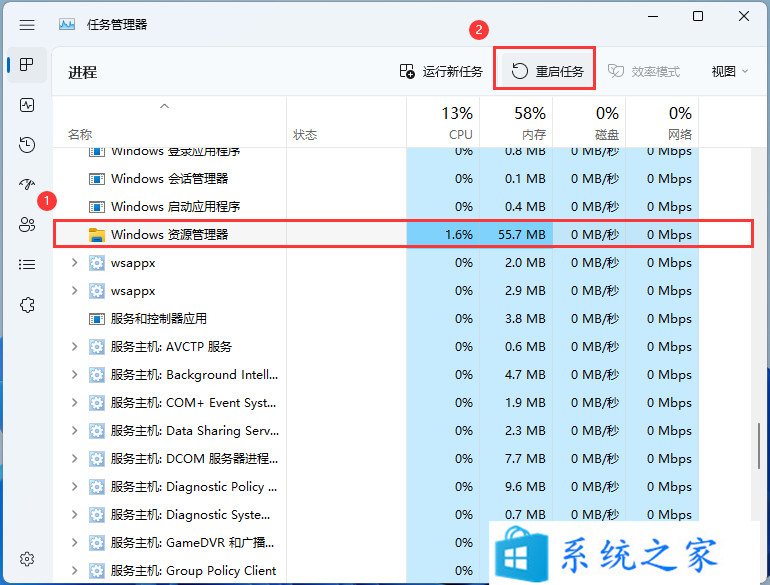The width and height of the screenshot is (770, 585).
Task: Click icon beside 服务和控制器应用
Action: [97, 319]
